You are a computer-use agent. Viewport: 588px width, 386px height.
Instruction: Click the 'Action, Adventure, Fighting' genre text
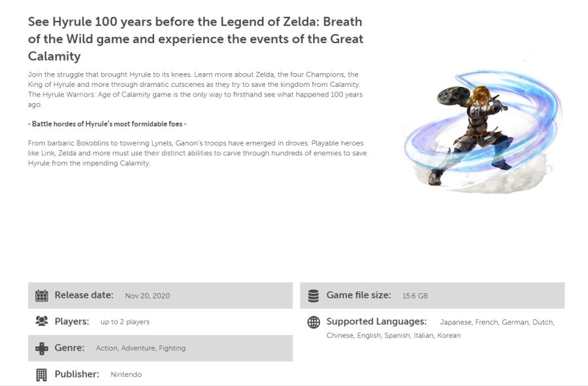(x=140, y=348)
